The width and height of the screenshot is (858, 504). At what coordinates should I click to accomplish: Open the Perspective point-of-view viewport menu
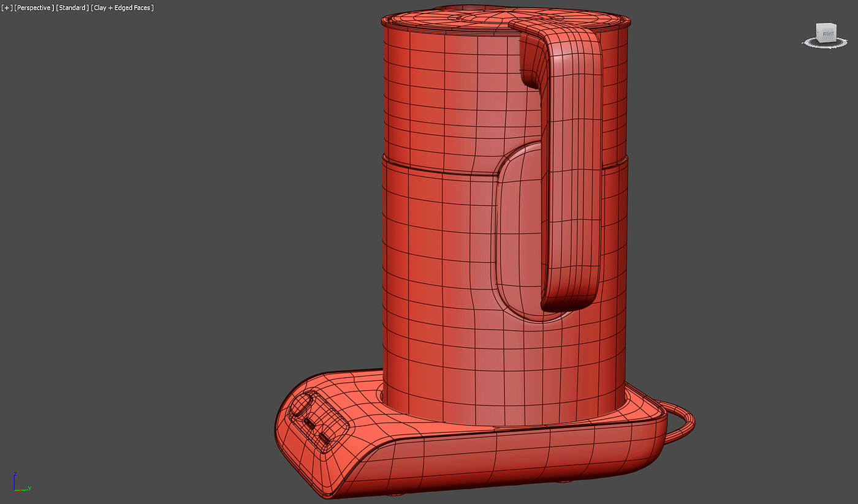[34, 8]
